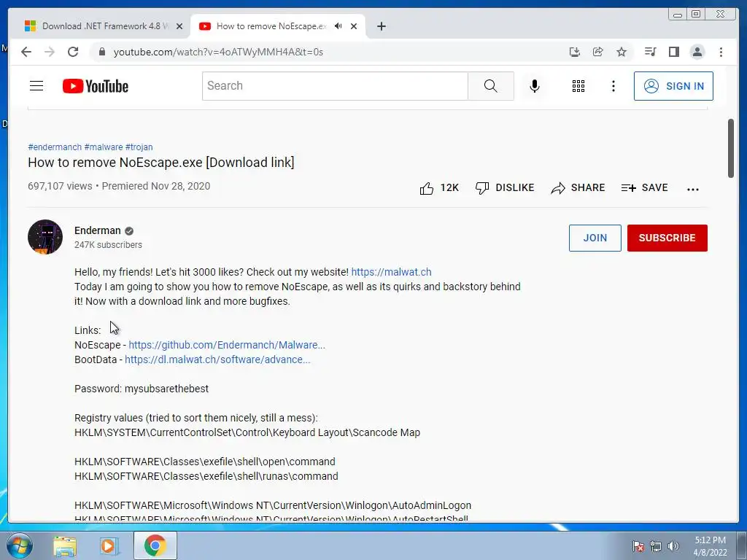The image size is (747, 560).
Task: Sign in to YouTube
Action: [x=673, y=86]
